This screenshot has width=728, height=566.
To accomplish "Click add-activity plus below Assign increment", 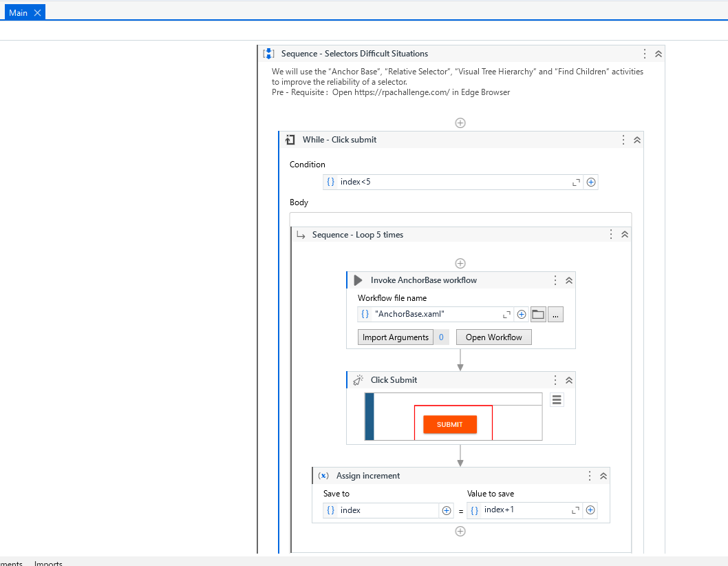I will (460, 531).
